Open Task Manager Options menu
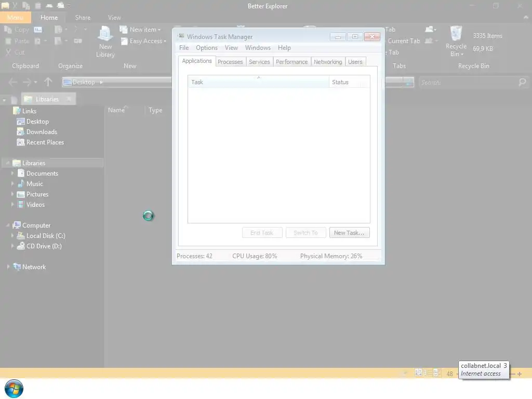This screenshot has height=399, width=532. 207,48
